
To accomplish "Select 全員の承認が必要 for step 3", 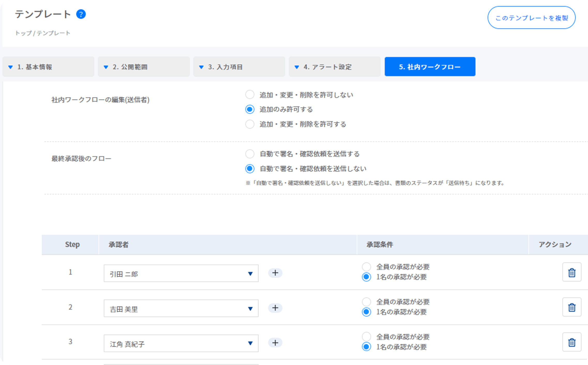I will (x=366, y=337).
